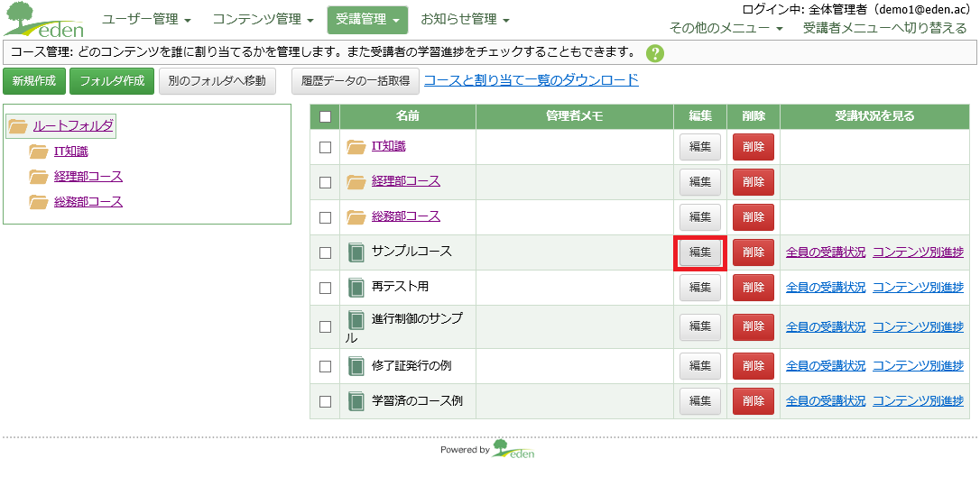The width and height of the screenshot is (980, 477).
Task: Click the 総務部コース folder icon in table
Action: (x=356, y=217)
